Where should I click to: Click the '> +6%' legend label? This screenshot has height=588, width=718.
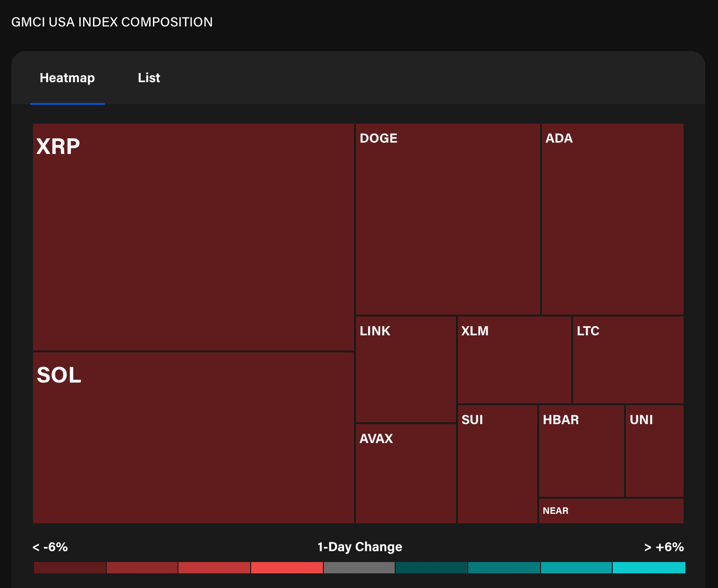pyautogui.click(x=664, y=547)
